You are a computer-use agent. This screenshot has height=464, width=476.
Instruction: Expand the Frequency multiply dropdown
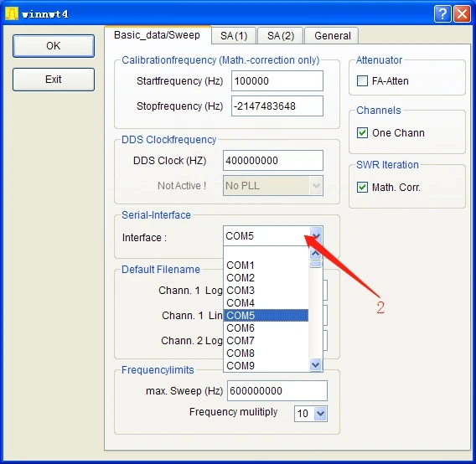(320, 413)
